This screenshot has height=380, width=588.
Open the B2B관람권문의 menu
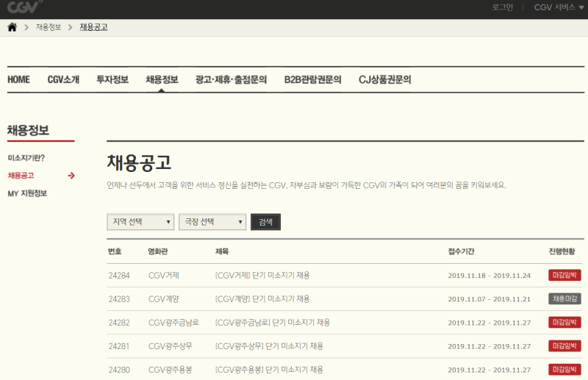313,79
